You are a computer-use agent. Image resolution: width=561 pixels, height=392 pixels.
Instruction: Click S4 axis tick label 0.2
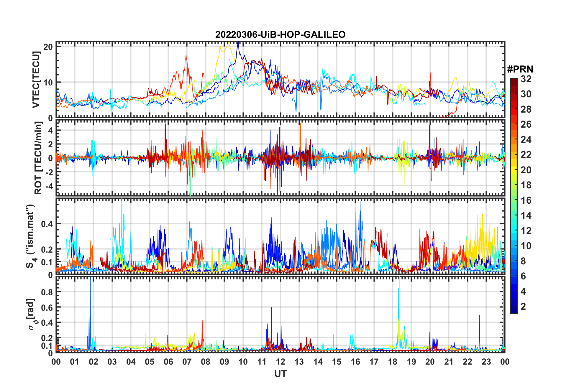[47, 249]
